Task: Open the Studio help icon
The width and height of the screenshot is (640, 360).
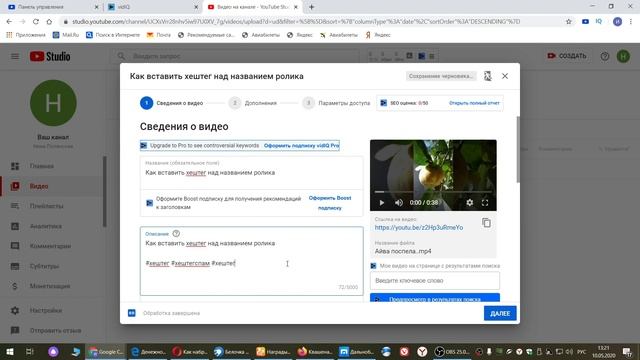Action: (x=604, y=56)
